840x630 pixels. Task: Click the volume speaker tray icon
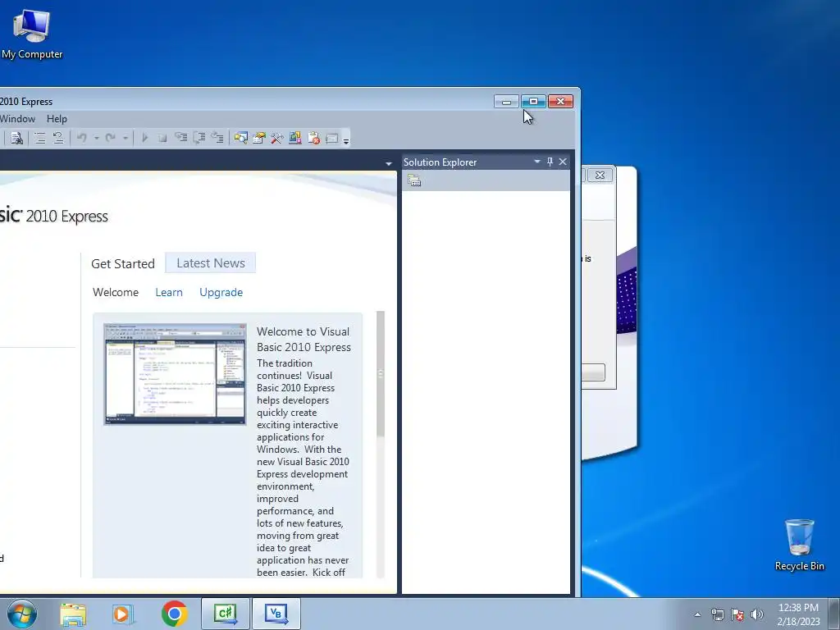pos(757,614)
